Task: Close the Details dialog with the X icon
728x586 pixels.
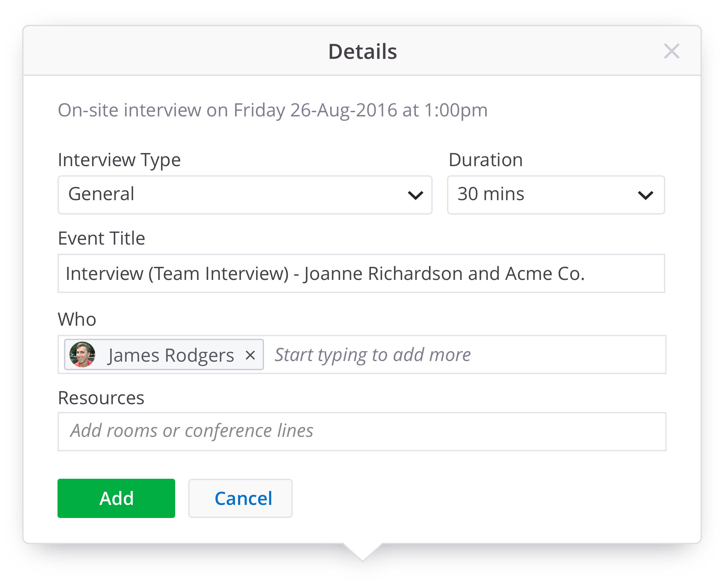Action: [x=671, y=51]
